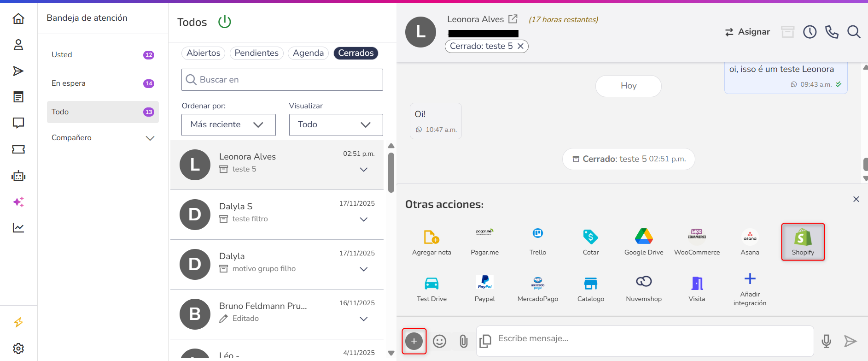Remove the 'Cerrado: teste 5' tag
This screenshot has width=868, height=361.
pyautogui.click(x=520, y=46)
